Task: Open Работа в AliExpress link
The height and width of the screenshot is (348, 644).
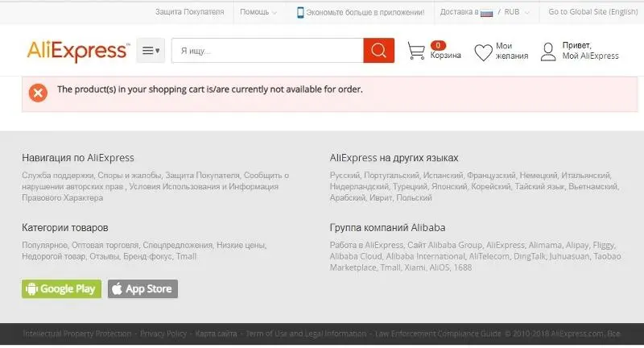Action: pos(366,245)
